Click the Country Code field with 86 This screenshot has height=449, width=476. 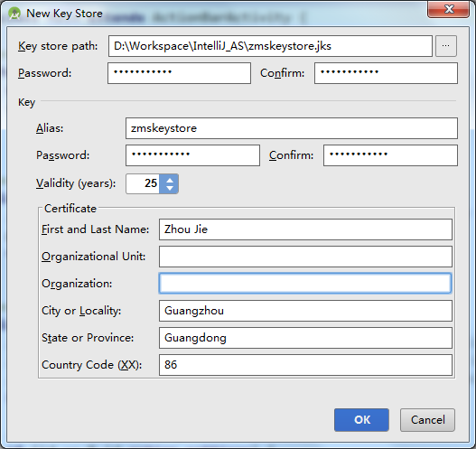coord(305,365)
